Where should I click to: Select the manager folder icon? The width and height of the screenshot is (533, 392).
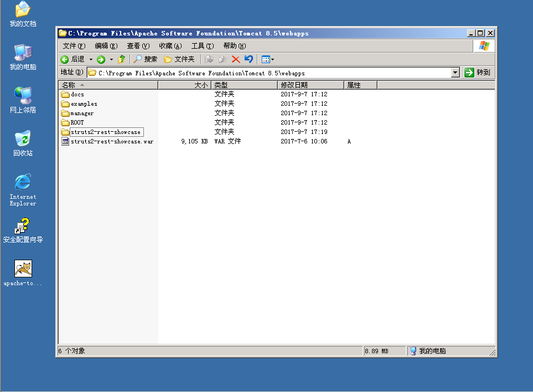click(65, 113)
